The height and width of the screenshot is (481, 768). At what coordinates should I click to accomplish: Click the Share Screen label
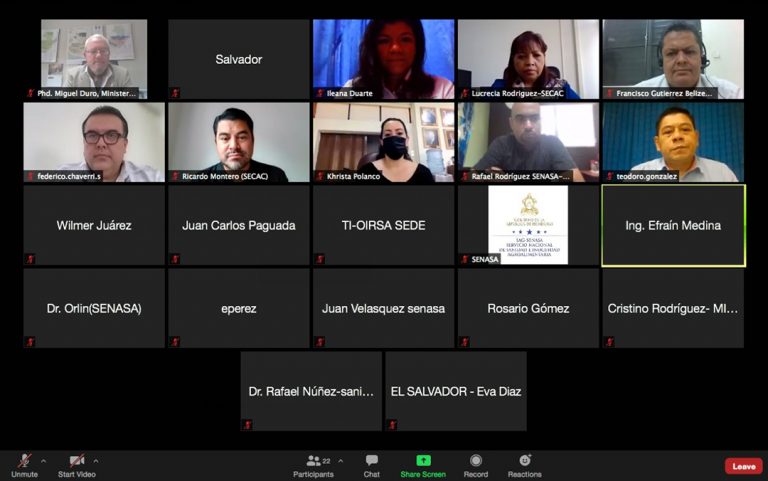coord(423,474)
